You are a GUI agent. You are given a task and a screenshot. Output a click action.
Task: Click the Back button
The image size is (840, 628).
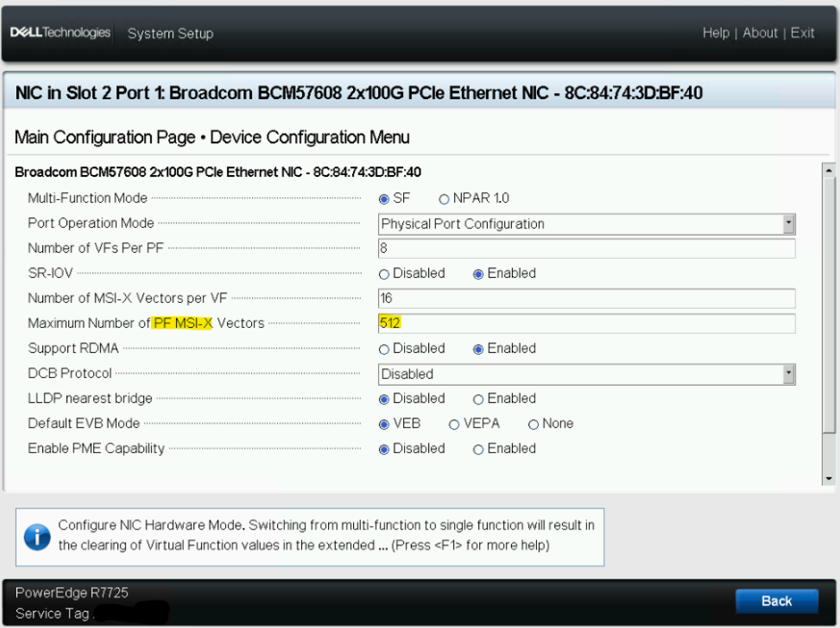point(777,600)
